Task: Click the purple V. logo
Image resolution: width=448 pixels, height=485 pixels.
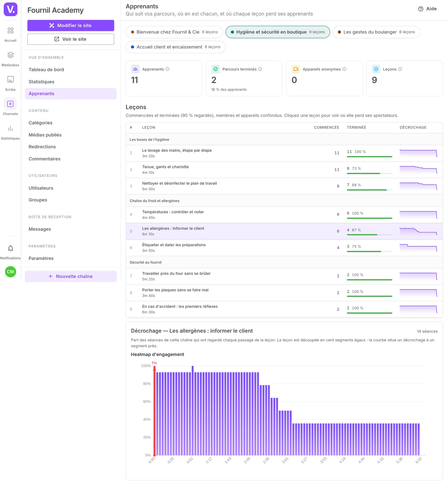Action: [x=11, y=10]
